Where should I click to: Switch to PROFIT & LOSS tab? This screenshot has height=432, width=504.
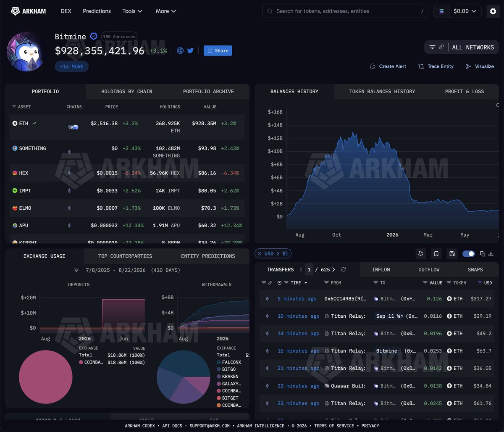click(x=465, y=92)
